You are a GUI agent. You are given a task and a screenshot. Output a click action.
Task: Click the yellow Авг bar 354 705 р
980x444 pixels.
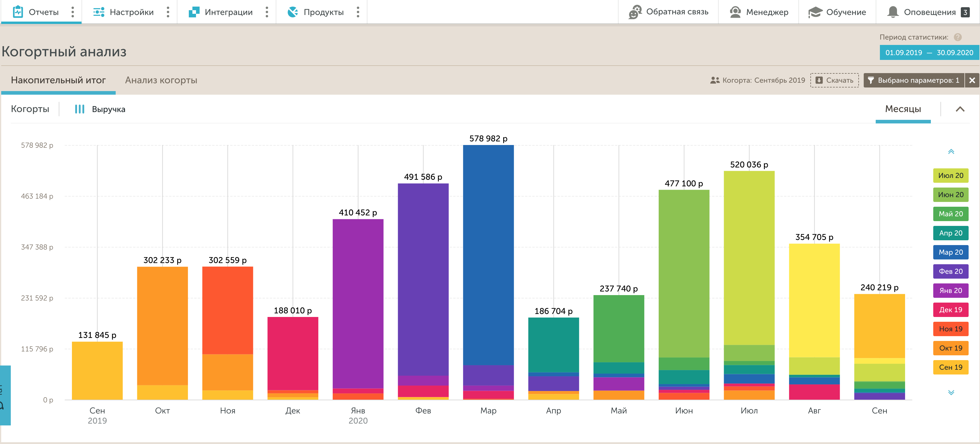(x=814, y=300)
